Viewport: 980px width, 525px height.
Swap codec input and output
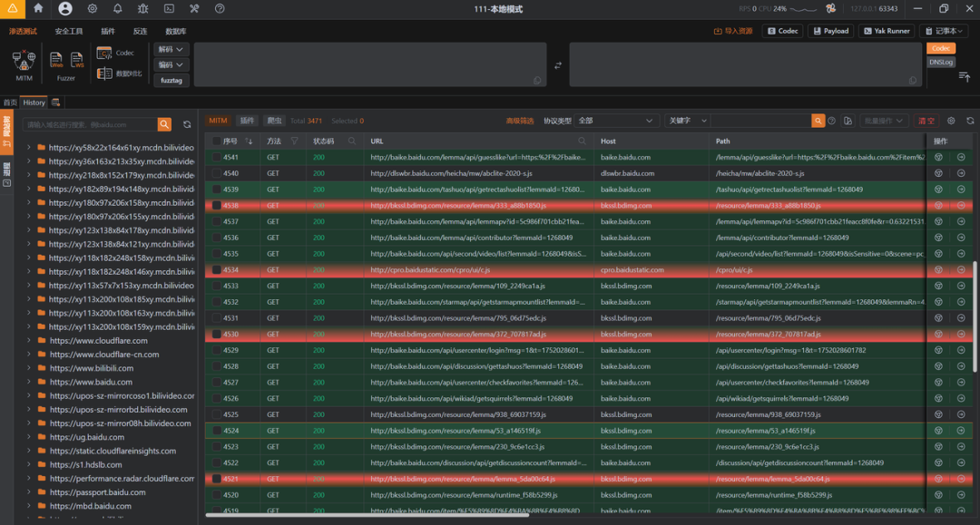point(558,65)
